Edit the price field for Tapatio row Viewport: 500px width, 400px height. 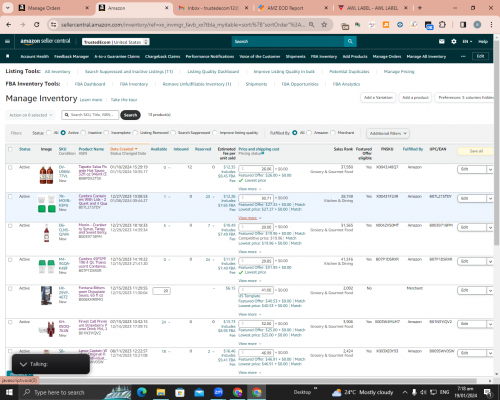click(256, 169)
